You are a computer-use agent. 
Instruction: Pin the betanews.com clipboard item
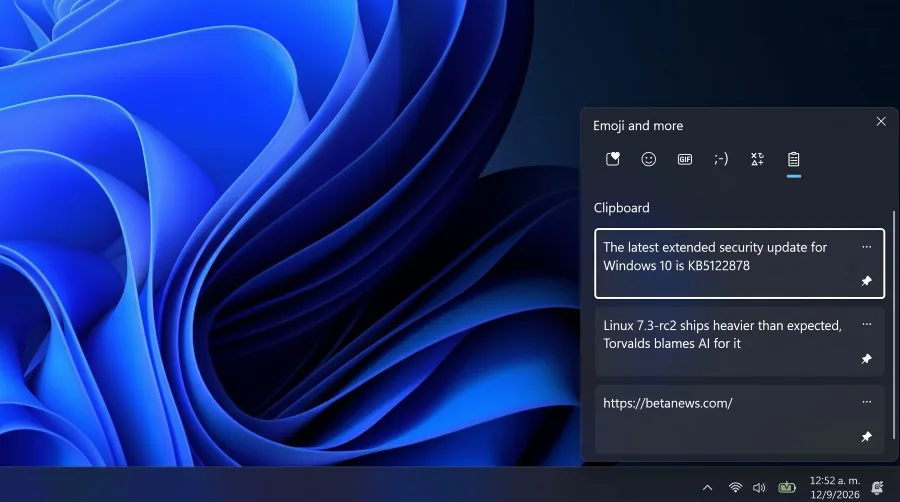(867, 437)
